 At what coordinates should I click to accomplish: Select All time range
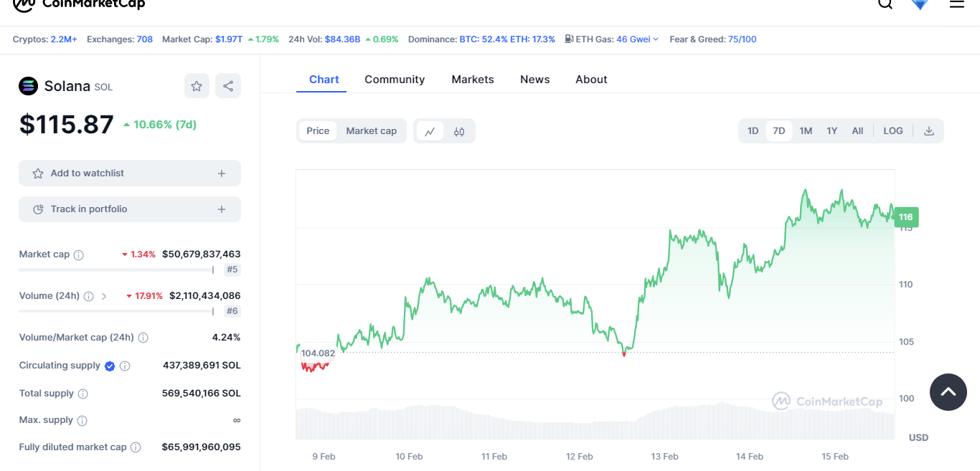[857, 131]
